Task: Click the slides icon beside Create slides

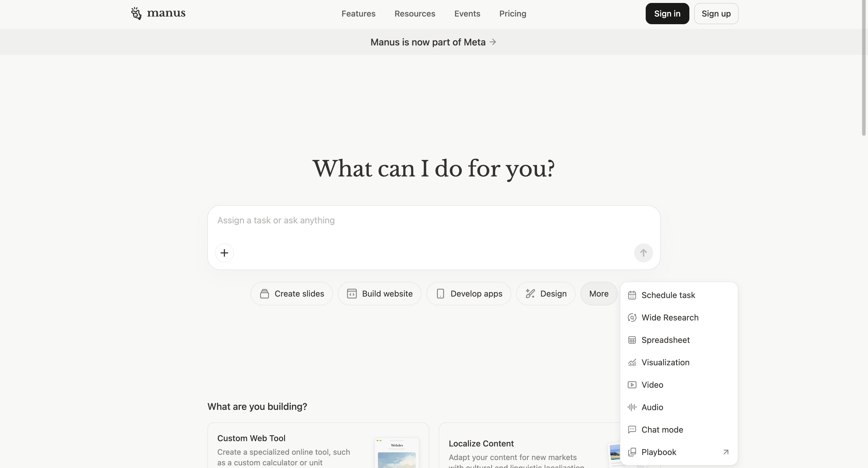Action: point(265,294)
